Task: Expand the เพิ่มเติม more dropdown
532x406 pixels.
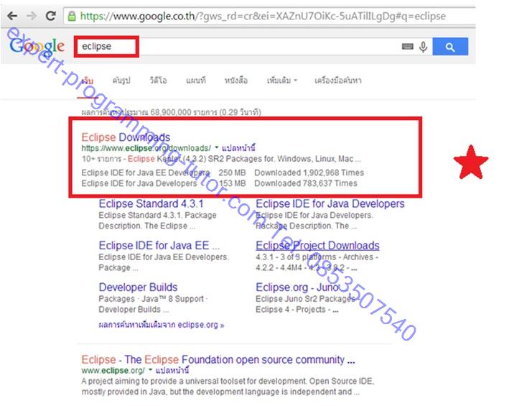Action: tap(281, 80)
